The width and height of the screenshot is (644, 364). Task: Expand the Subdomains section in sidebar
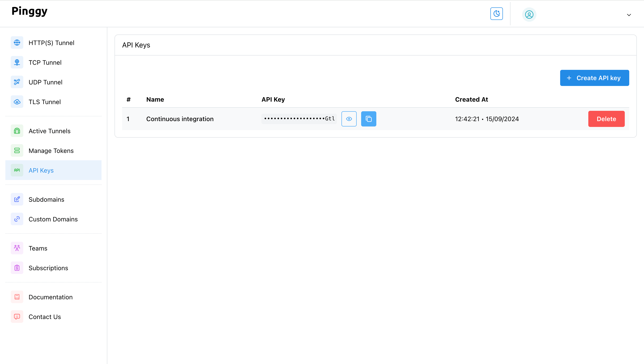click(x=46, y=199)
